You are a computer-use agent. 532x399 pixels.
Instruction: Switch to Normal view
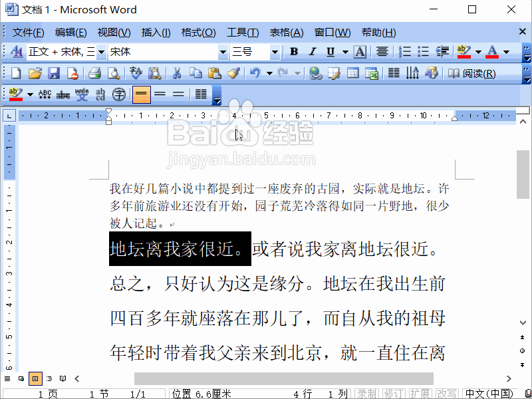tap(7, 378)
